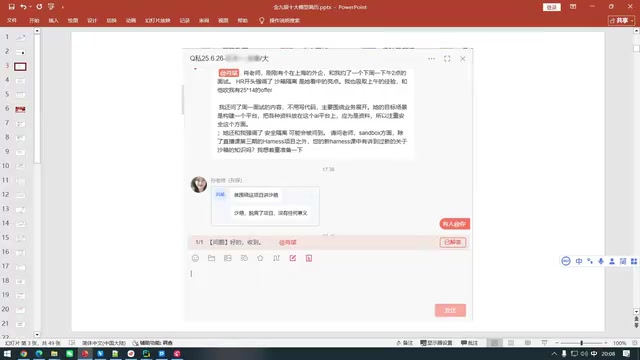Toggle the 中 Chinese input mode on IME bar

pyautogui.click(x=579, y=261)
